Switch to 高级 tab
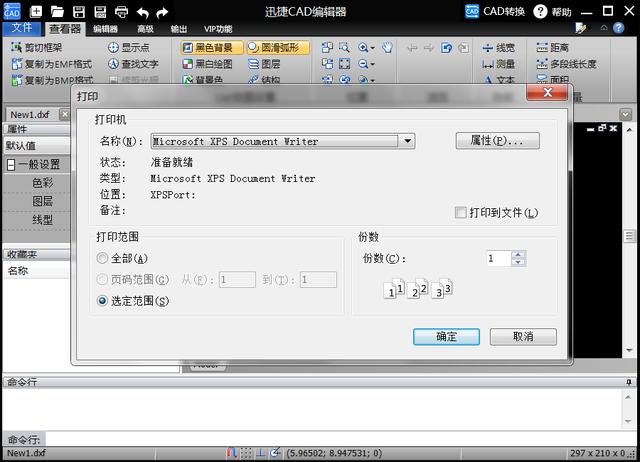This screenshot has height=462, width=640. [146, 29]
